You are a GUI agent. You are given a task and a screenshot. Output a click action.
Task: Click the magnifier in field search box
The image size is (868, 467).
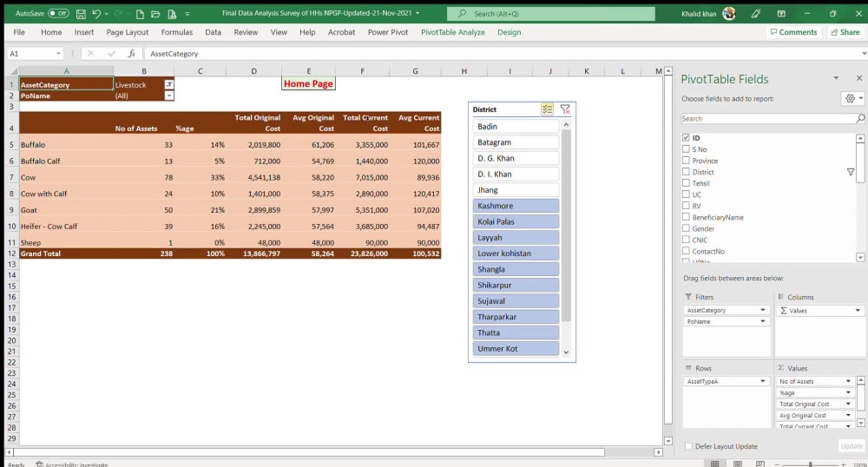[x=859, y=118]
